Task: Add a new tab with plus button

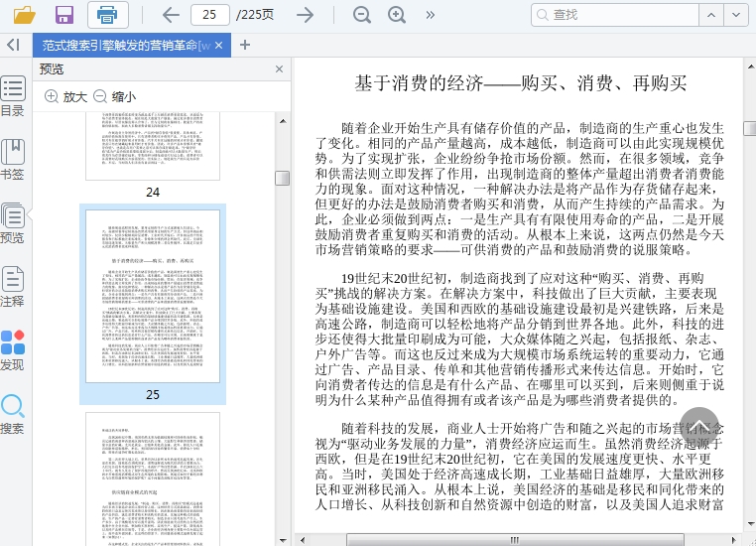Action: point(245,45)
